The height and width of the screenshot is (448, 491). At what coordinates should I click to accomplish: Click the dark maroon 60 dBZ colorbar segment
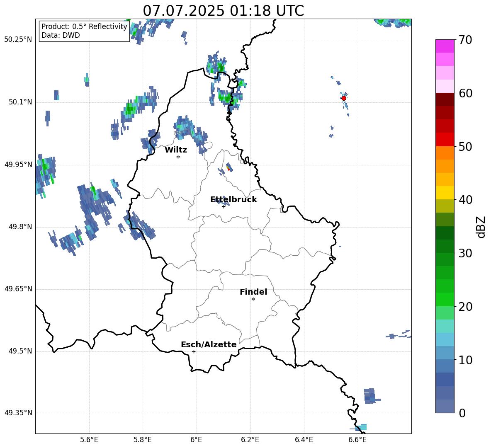445,99
